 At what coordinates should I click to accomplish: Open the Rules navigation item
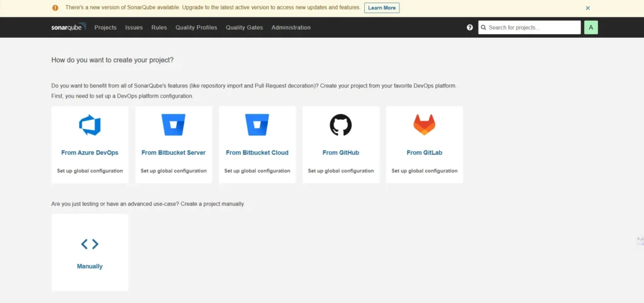click(159, 28)
